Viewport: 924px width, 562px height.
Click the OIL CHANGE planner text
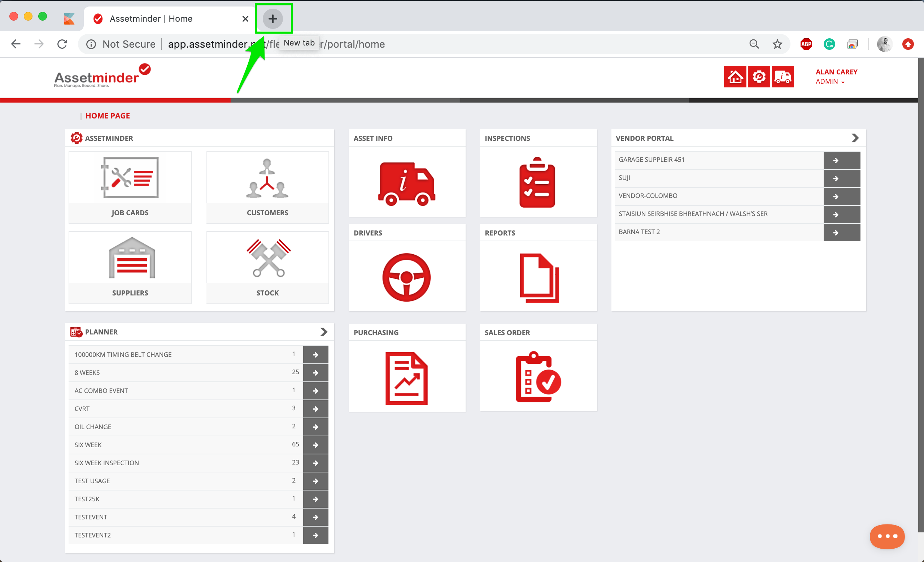(93, 427)
